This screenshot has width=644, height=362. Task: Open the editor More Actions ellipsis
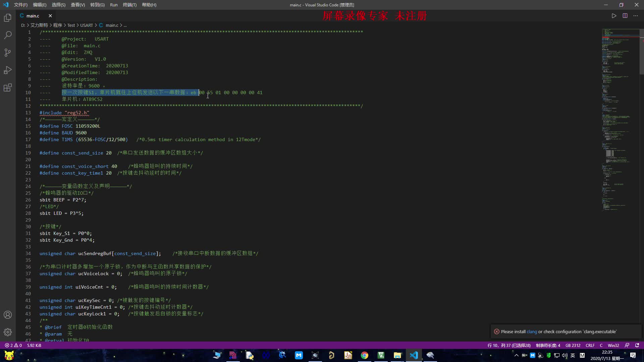coord(636,16)
